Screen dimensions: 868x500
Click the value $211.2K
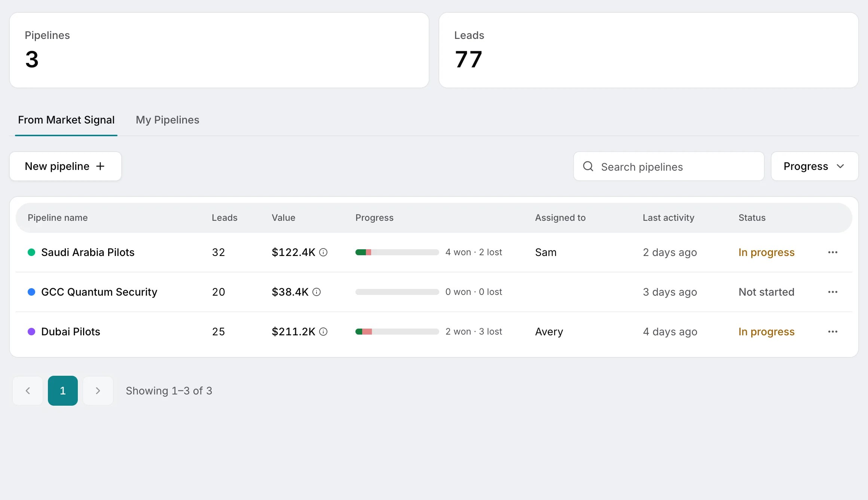[294, 332]
